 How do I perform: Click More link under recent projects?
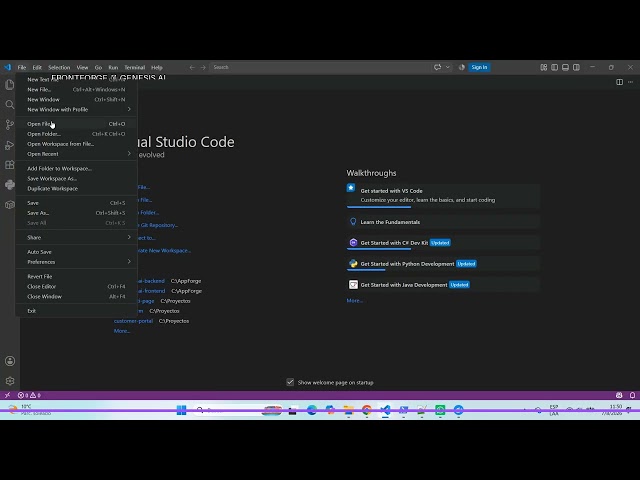[x=122, y=331]
